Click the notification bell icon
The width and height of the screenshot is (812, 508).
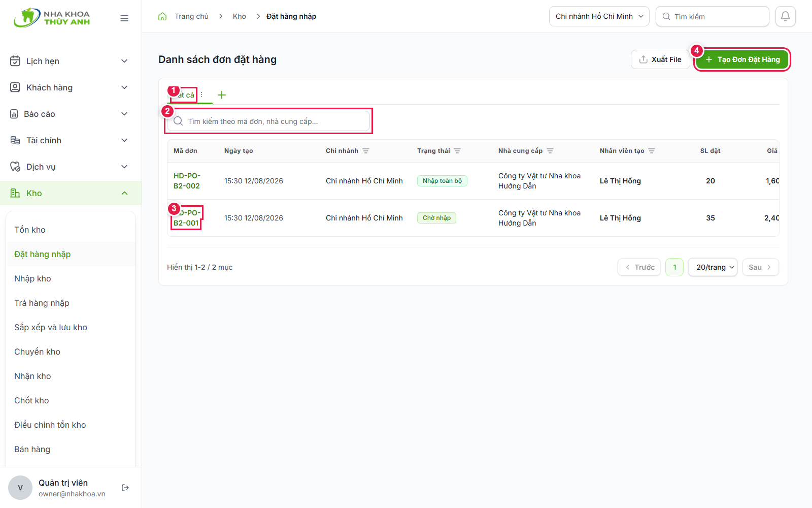coord(785,16)
